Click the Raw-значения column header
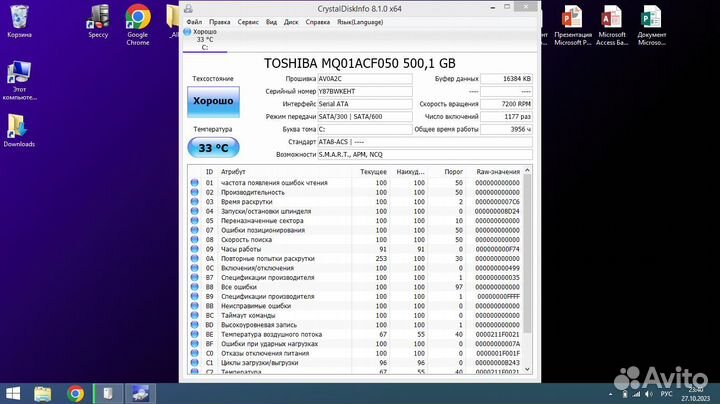720x404 pixels. coord(498,172)
